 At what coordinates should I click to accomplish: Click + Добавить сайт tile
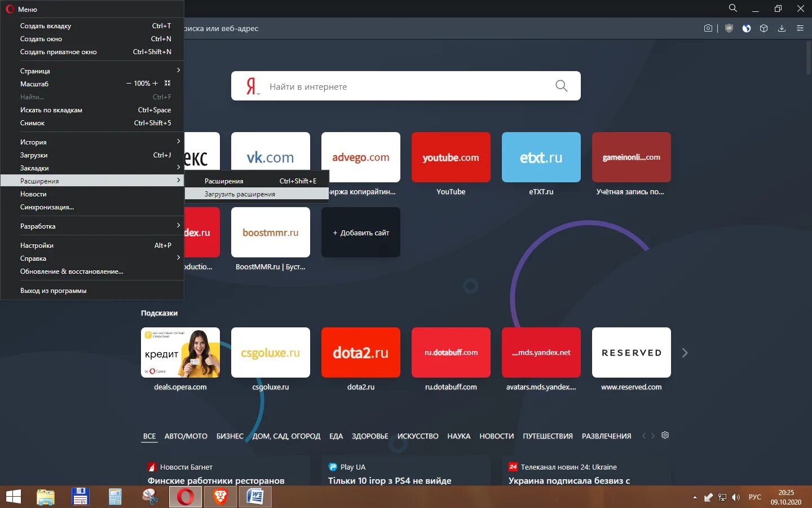(x=361, y=232)
